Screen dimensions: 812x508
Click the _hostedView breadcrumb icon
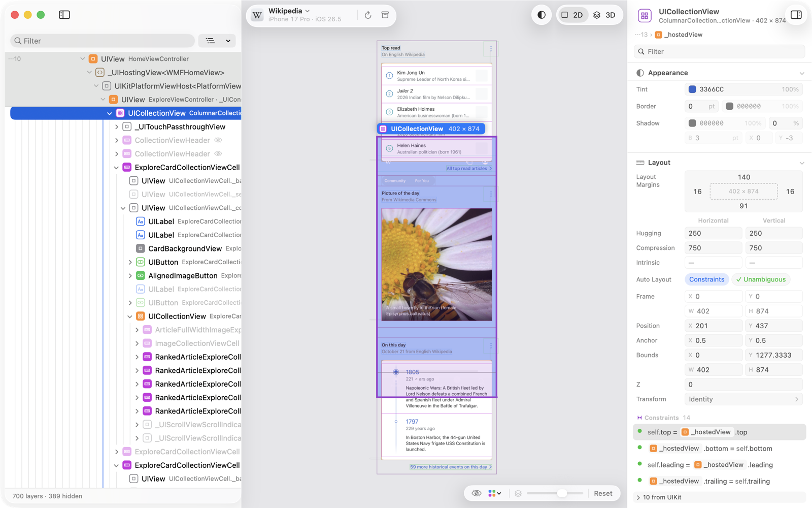pyautogui.click(x=658, y=35)
